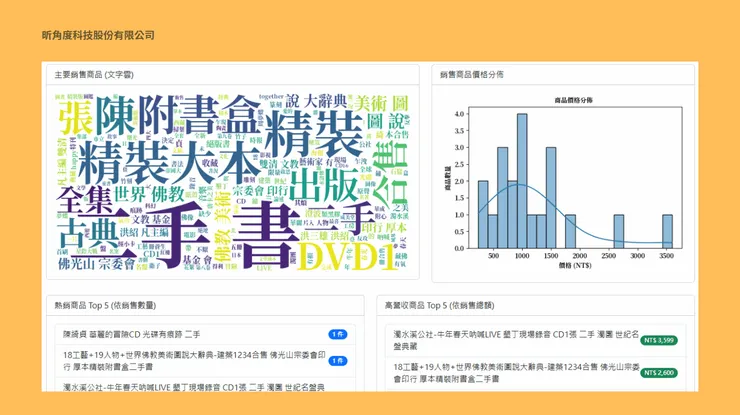
Task: Click the tallest histogram bar near 1000
Action: point(522,181)
